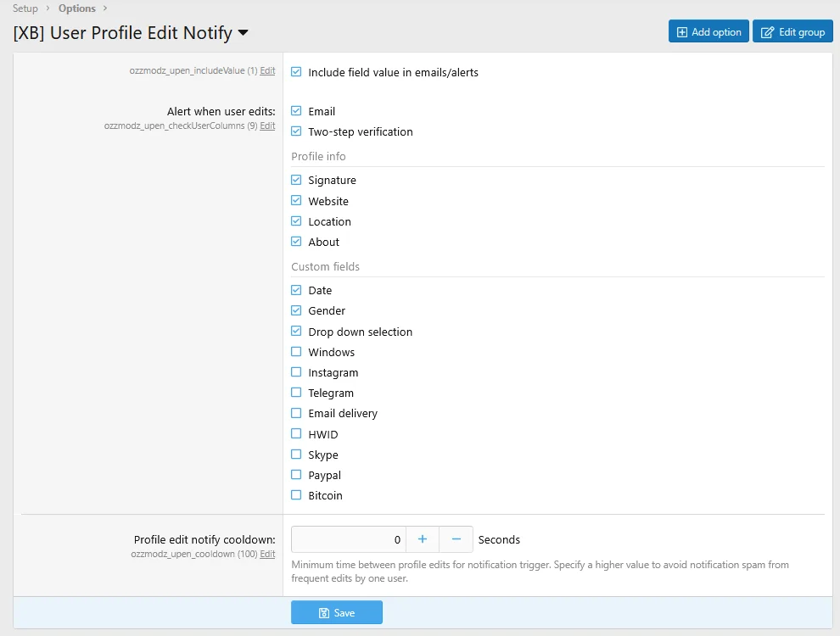The image size is (840, 636).
Task: Uncheck Include field value in emails/alerts
Action: (296, 72)
